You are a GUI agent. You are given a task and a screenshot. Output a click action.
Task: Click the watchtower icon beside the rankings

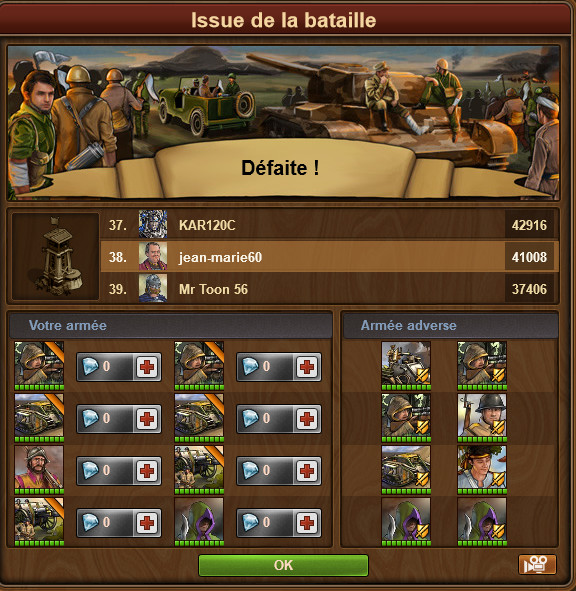(x=55, y=256)
